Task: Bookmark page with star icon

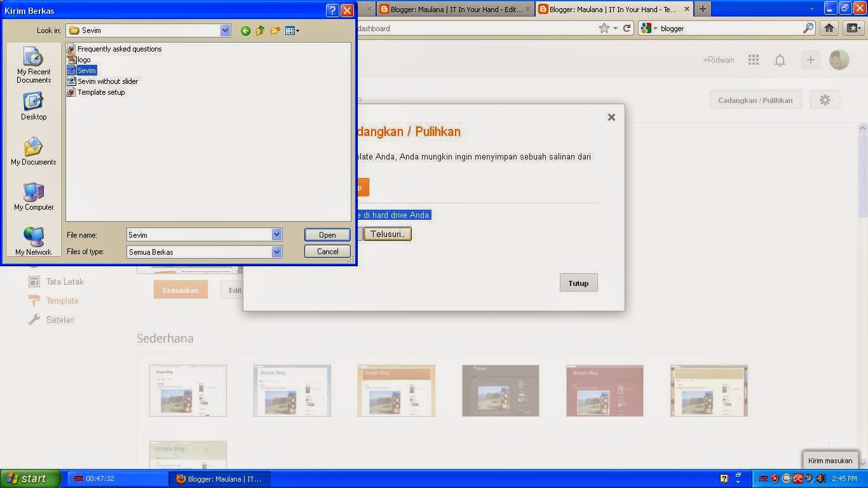Action: click(x=604, y=28)
